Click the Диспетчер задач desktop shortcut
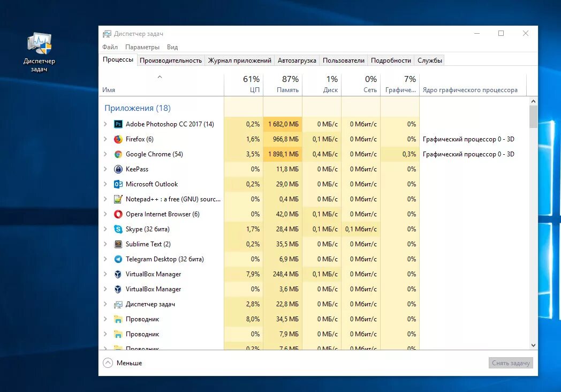The width and height of the screenshot is (561, 392). point(40,52)
